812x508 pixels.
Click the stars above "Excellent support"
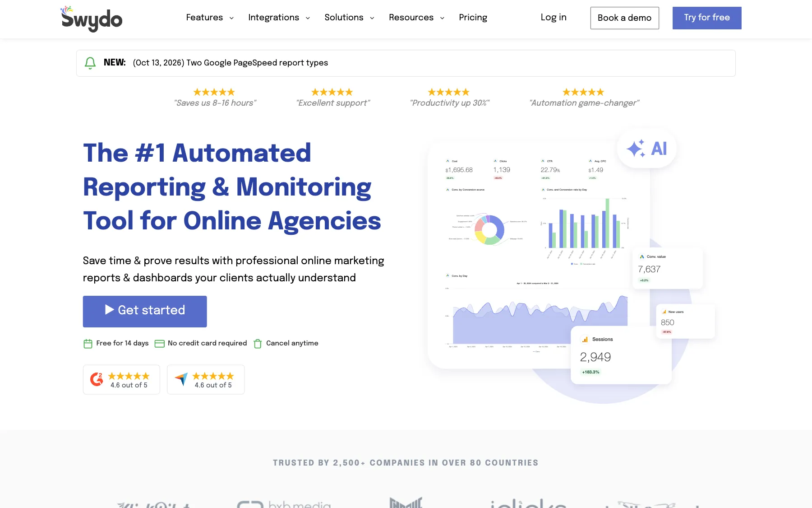pos(332,92)
